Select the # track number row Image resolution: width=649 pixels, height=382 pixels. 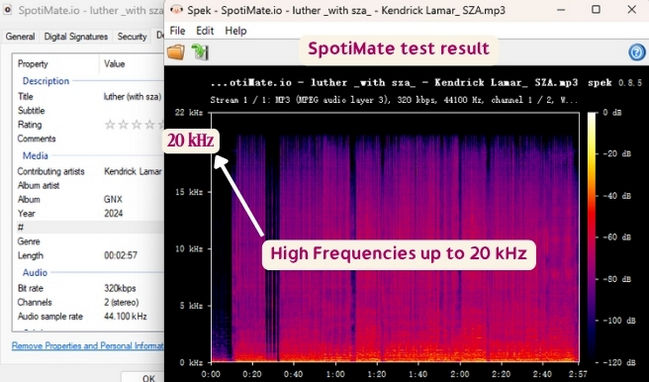[x=89, y=228]
